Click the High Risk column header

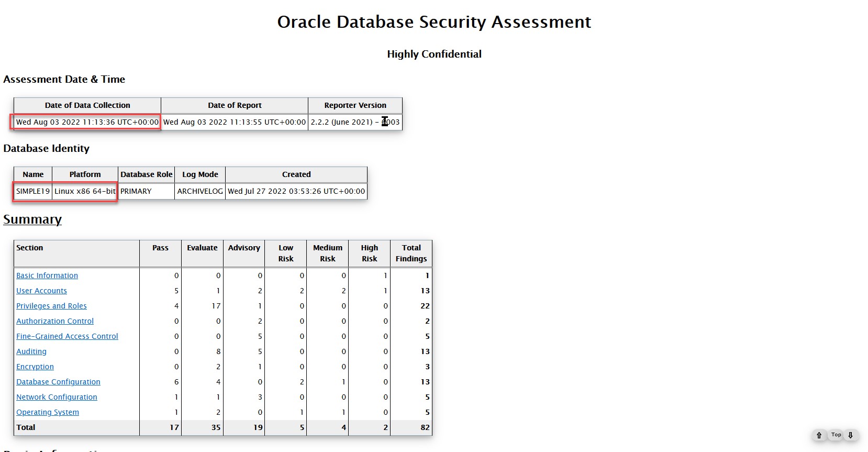(x=369, y=253)
